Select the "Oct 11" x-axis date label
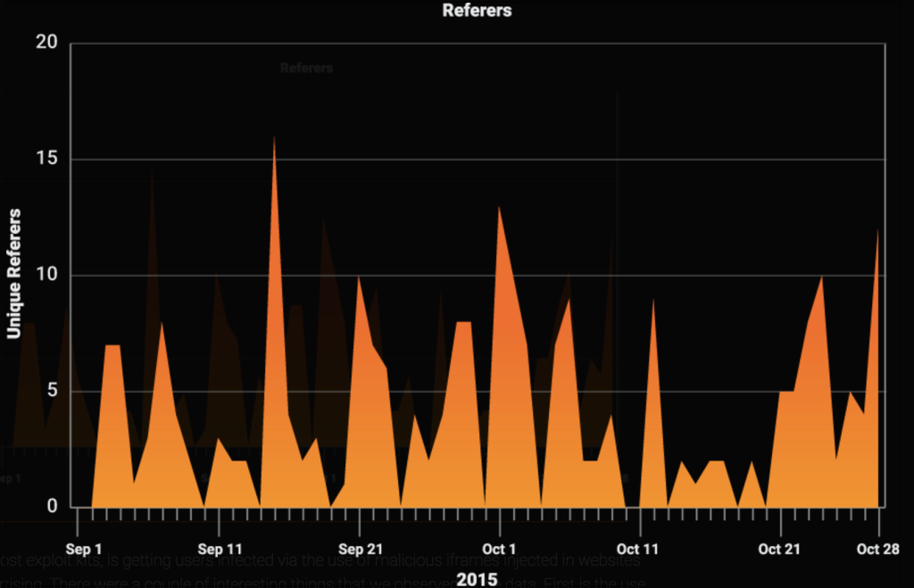The height and width of the screenshot is (588, 914). pyautogui.click(x=638, y=548)
